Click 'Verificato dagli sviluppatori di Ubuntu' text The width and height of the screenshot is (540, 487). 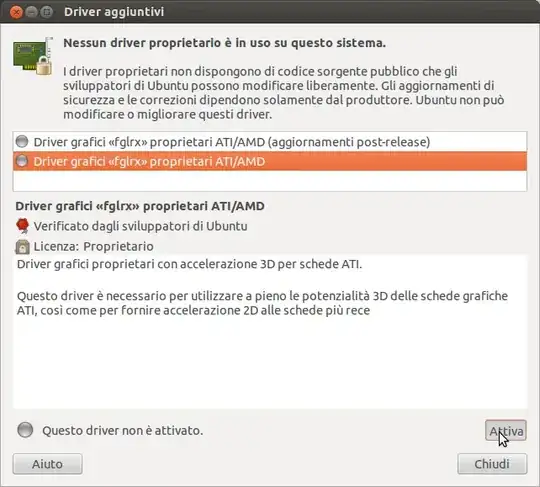[141, 226]
